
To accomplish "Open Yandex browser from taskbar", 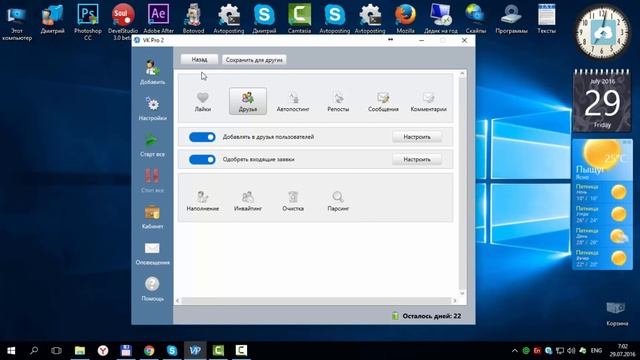I will (103, 351).
